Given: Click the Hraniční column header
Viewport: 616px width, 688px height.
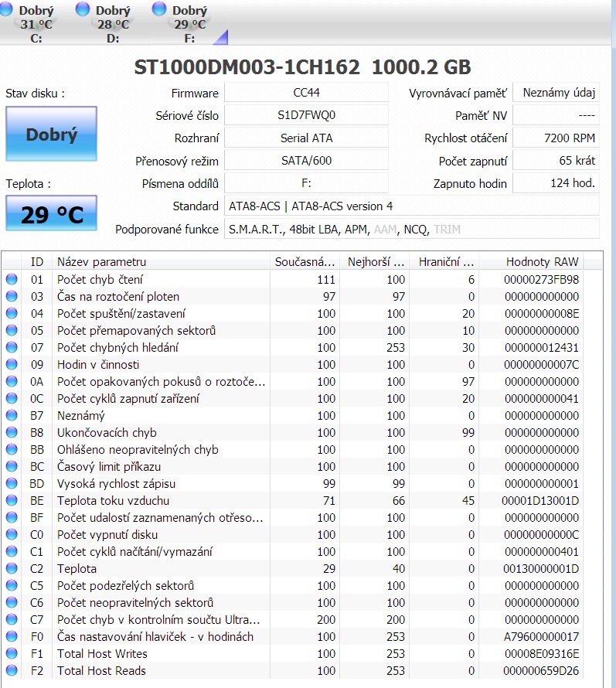Looking at the screenshot, I should pos(444,262).
